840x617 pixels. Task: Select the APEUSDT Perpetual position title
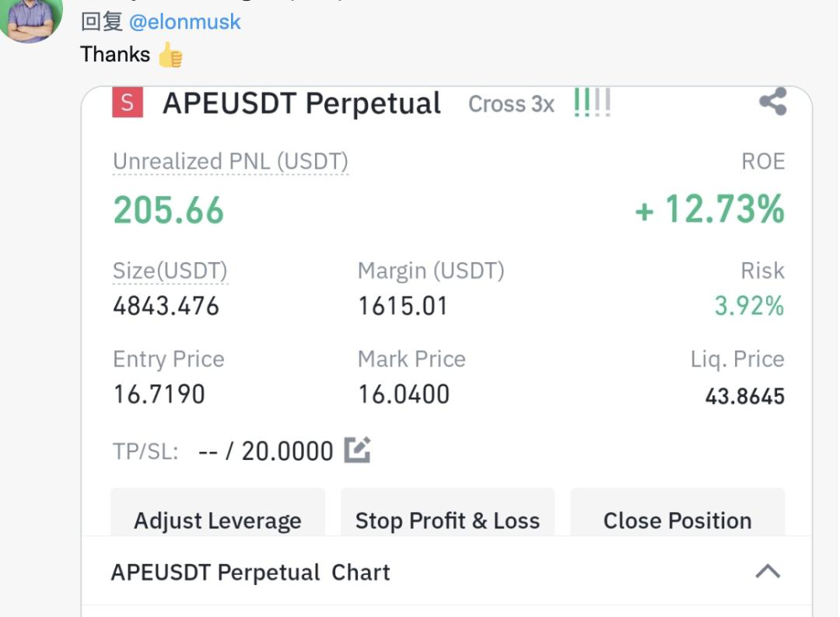point(302,103)
